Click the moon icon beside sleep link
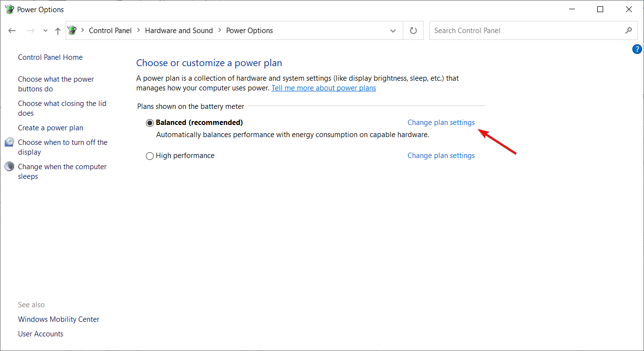 (x=10, y=167)
